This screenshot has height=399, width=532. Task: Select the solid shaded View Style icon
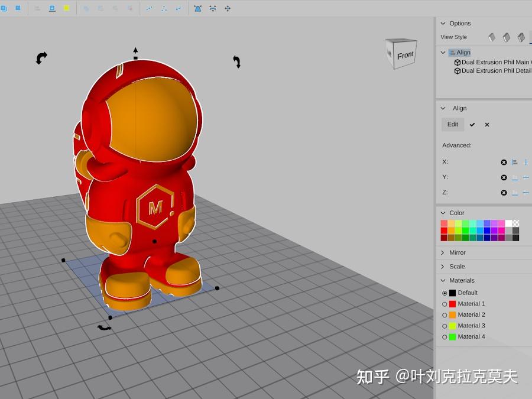click(491, 37)
